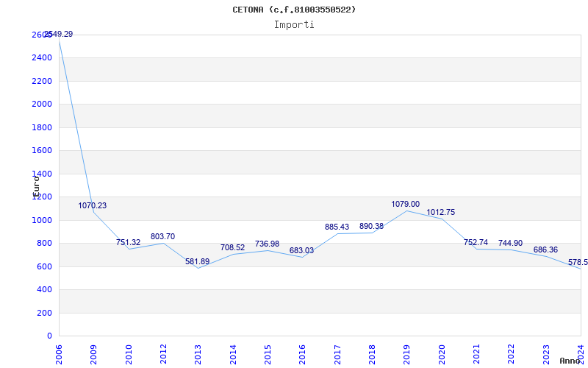Click the Euro y-axis title
The image size is (588, 368).
coord(36,186)
